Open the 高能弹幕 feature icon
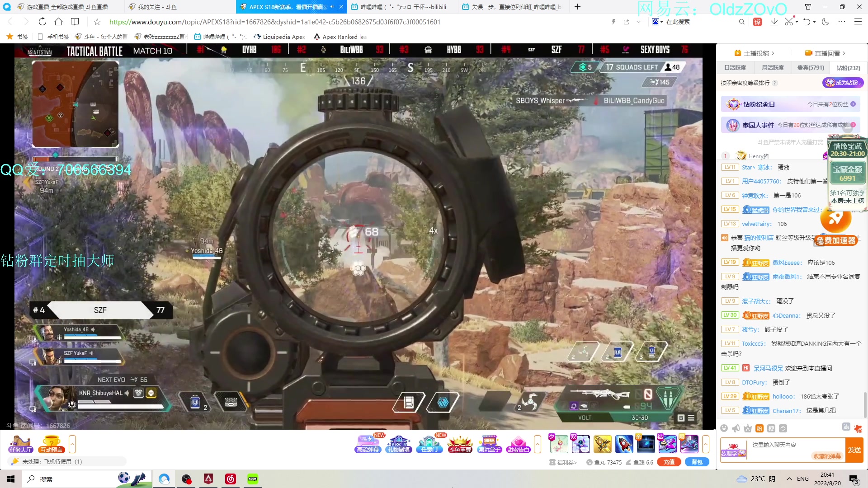This screenshot has height=488, width=868. click(x=368, y=444)
